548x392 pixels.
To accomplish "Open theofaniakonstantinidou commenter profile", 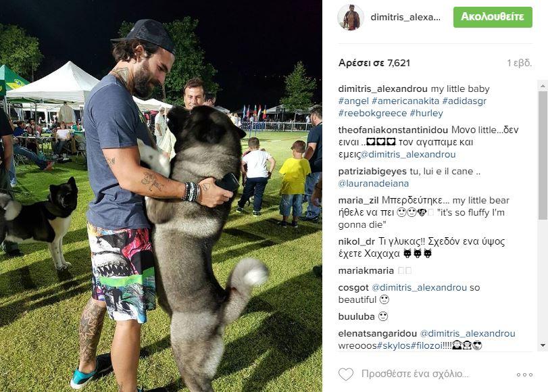I will pyautogui.click(x=393, y=130).
